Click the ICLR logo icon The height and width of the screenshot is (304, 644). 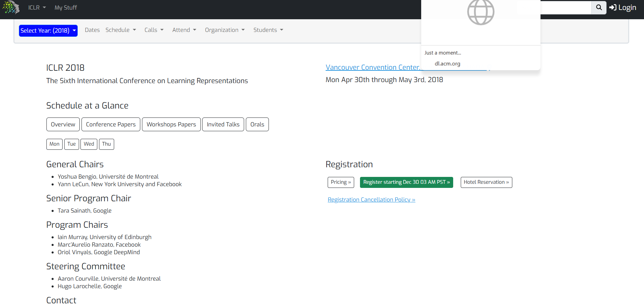pyautogui.click(x=11, y=7)
